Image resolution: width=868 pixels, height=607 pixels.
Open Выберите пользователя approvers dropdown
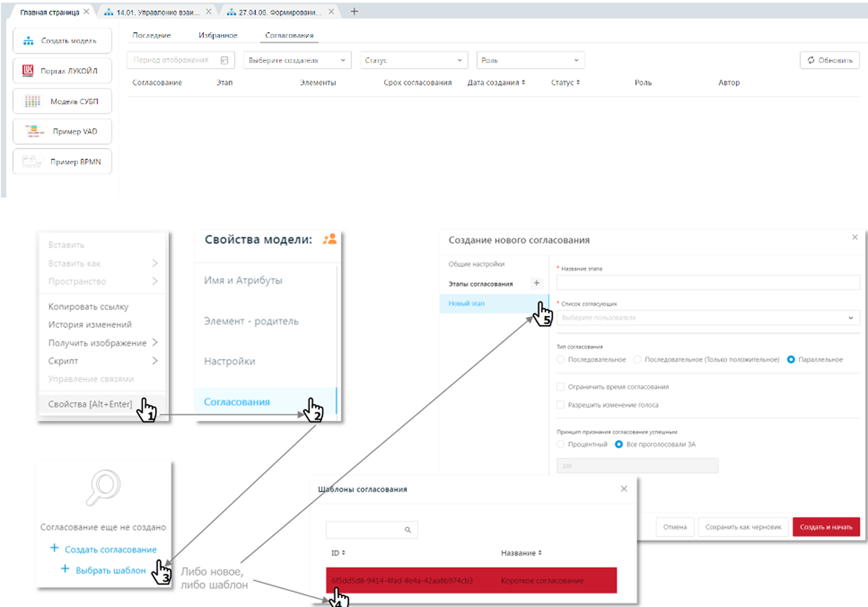coord(708,318)
